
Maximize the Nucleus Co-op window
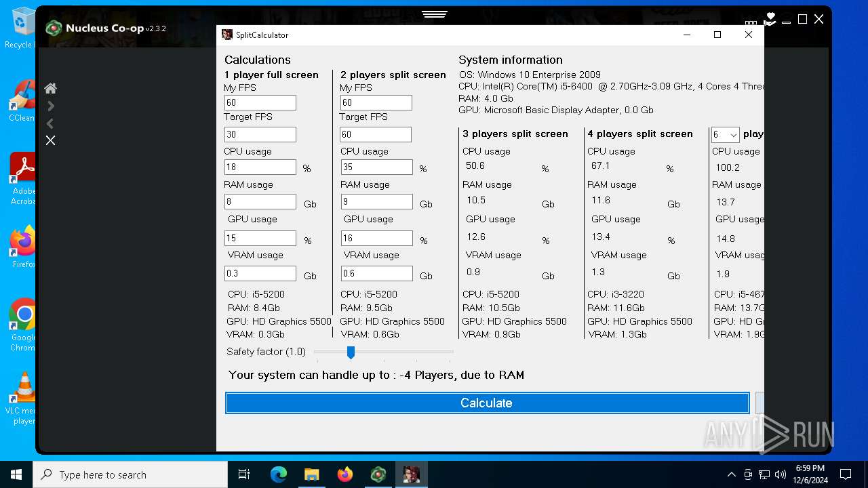click(x=802, y=19)
